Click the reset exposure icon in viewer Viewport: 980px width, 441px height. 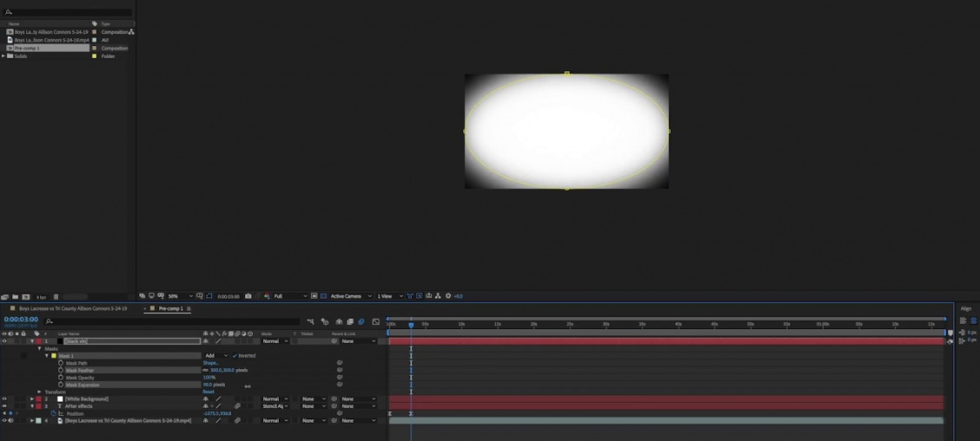(x=448, y=295)
